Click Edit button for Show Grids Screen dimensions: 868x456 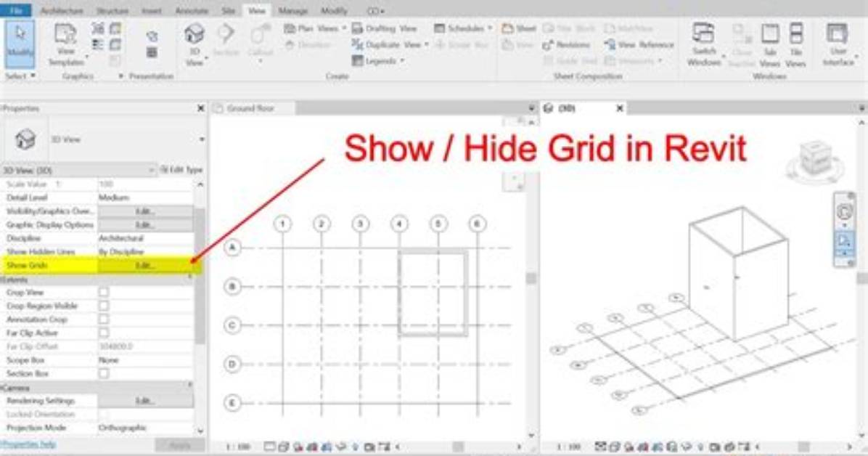146,266
